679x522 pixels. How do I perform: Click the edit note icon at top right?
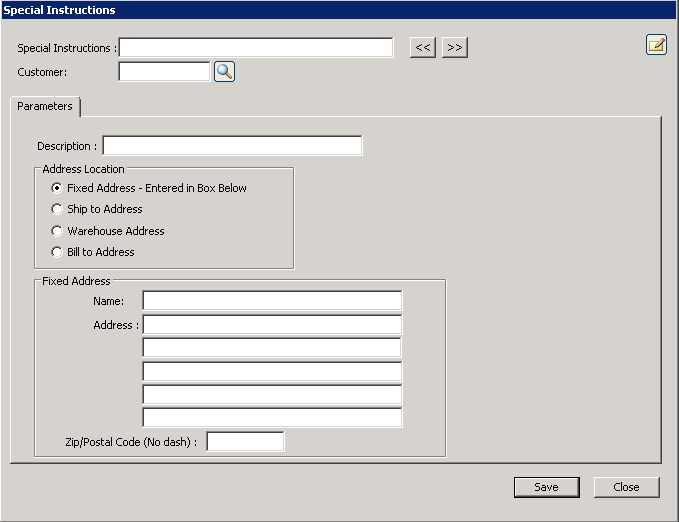656,44
